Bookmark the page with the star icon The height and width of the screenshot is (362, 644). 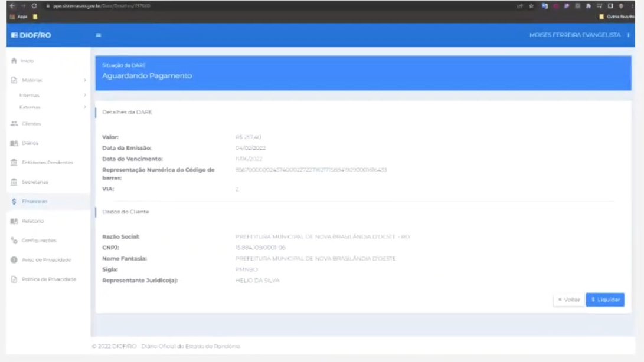tap(531, 6)
